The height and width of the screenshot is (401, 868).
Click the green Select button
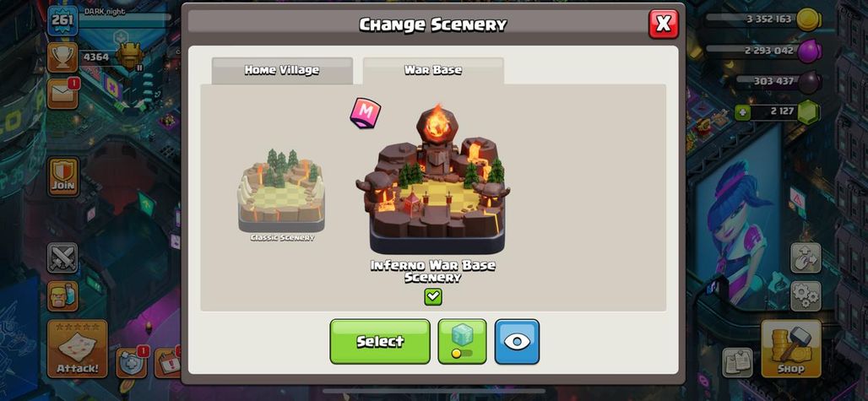[x=380, y=341]
